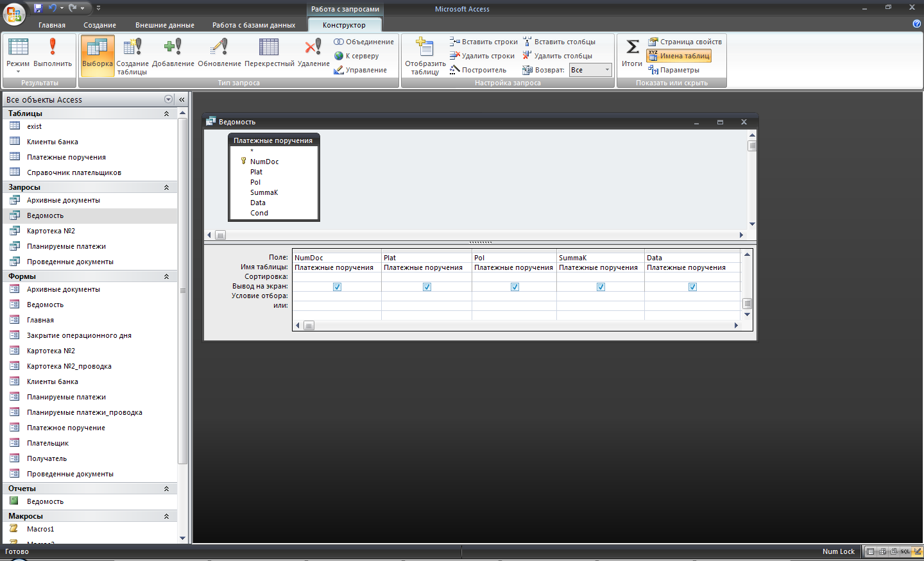Click Сортировка cell under Plat column

(x=427, y=277)
